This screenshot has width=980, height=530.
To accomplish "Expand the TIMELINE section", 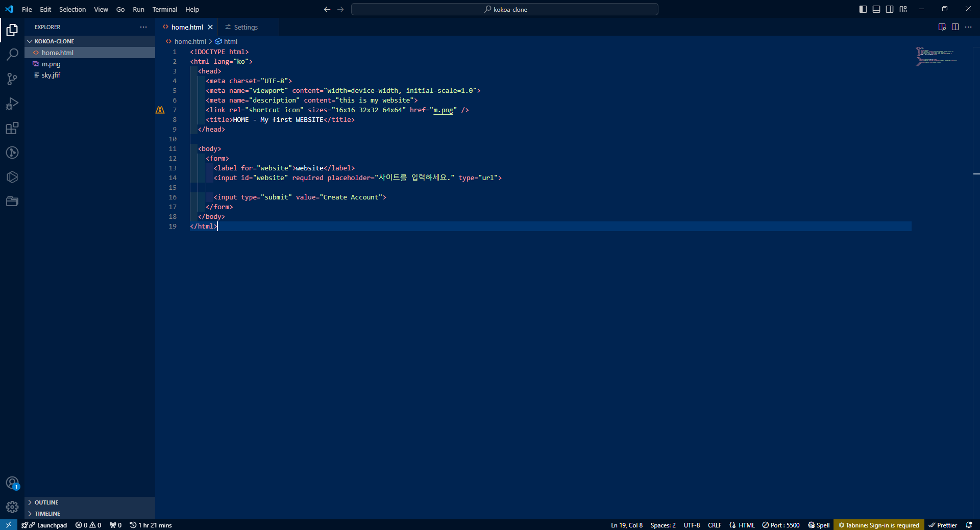I will pyautogui.click(x=90, y=514).
